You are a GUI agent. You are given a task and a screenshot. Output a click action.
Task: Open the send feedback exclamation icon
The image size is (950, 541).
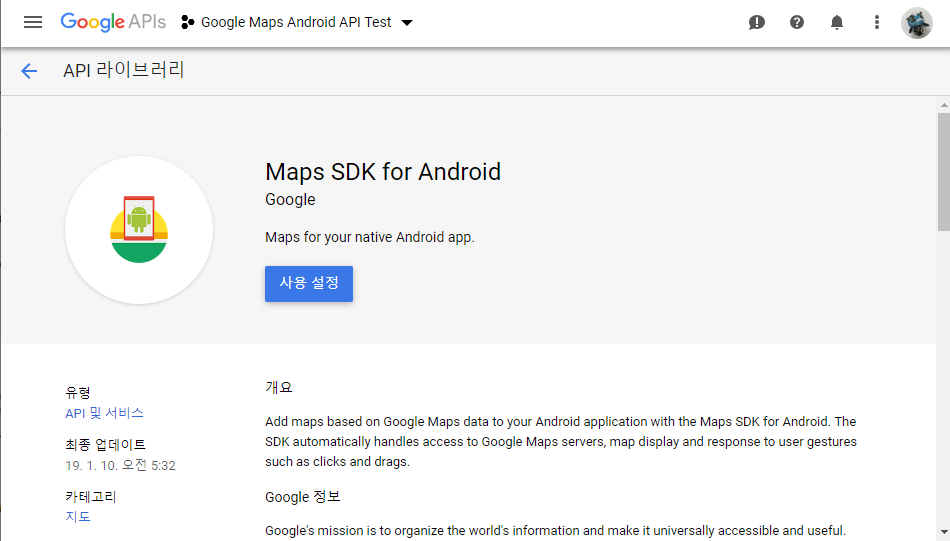click(757, 22)
